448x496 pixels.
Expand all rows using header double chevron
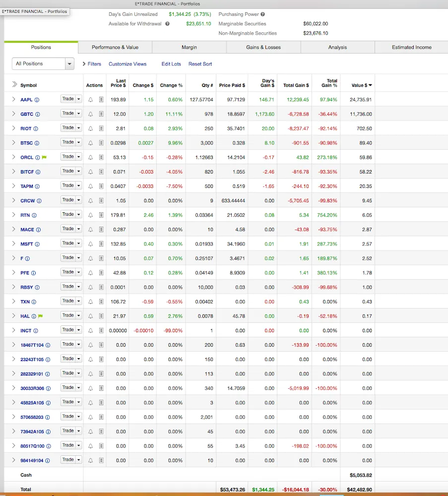point(14,84)
